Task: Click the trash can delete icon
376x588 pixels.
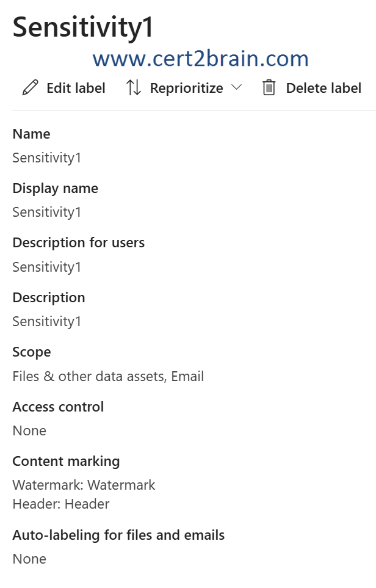Action: [269, 88]
